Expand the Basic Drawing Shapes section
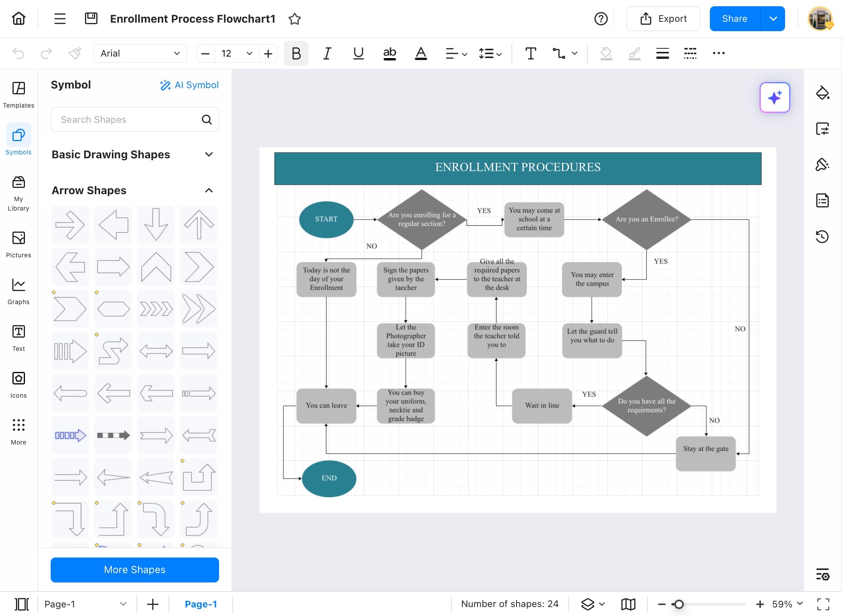The width and height of the screenshot is (842, 616). [x=209, y=154]
